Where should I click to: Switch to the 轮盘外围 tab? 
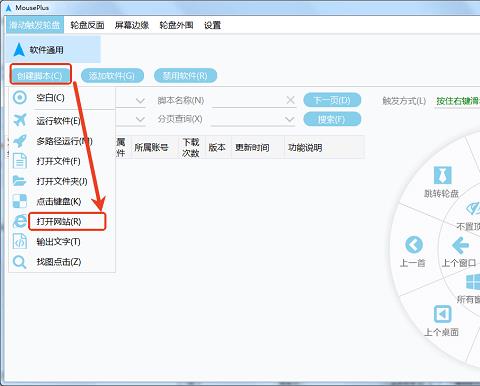tap(176, 25)
